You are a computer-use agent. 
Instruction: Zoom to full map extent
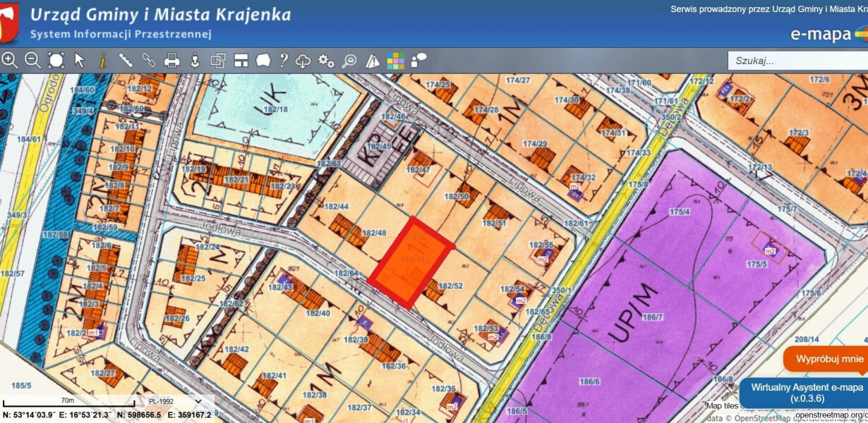click(56, 61)
